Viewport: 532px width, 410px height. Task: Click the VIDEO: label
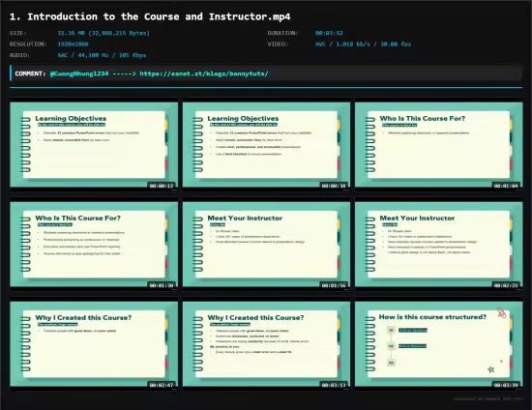point(278,44)
